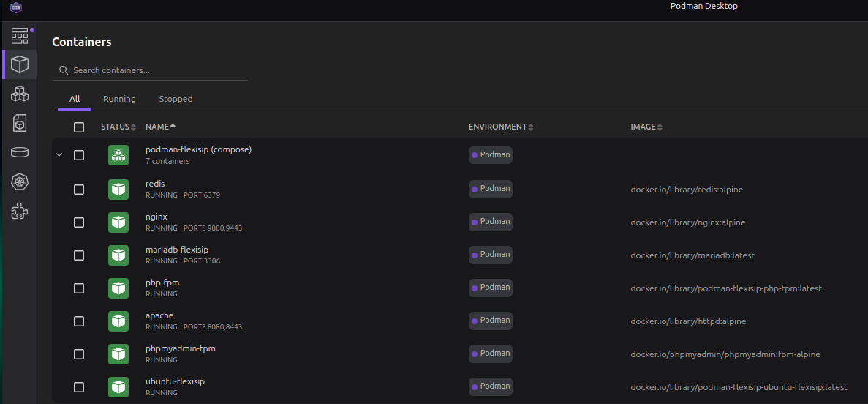The image size is (868, 404).
Task: Click the PORTS 9080,9443 text
Action: pyautogui.click(x=213, y=228)
